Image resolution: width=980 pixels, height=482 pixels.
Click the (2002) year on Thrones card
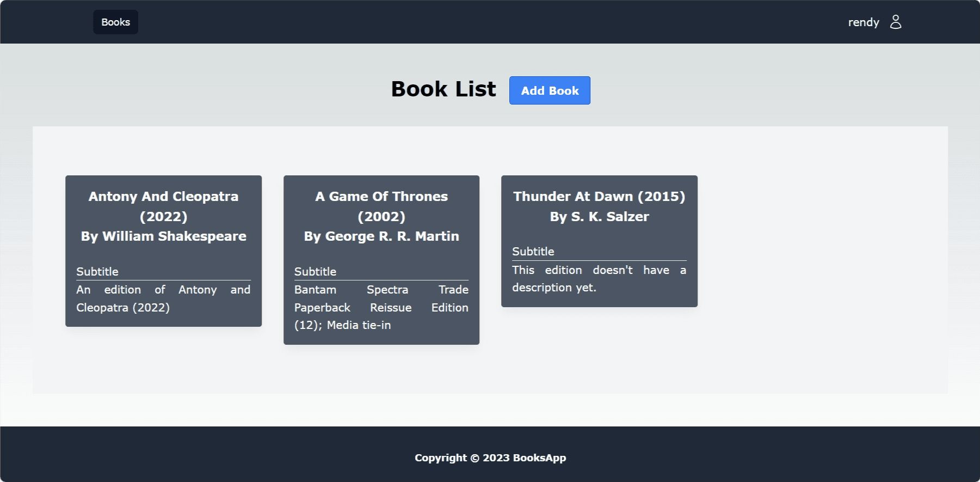coord(381,217)
